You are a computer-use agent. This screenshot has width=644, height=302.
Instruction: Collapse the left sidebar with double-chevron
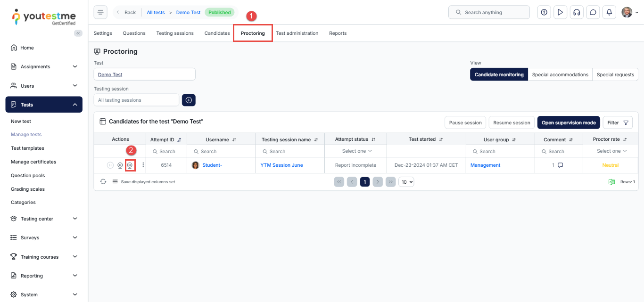point(78,33)
